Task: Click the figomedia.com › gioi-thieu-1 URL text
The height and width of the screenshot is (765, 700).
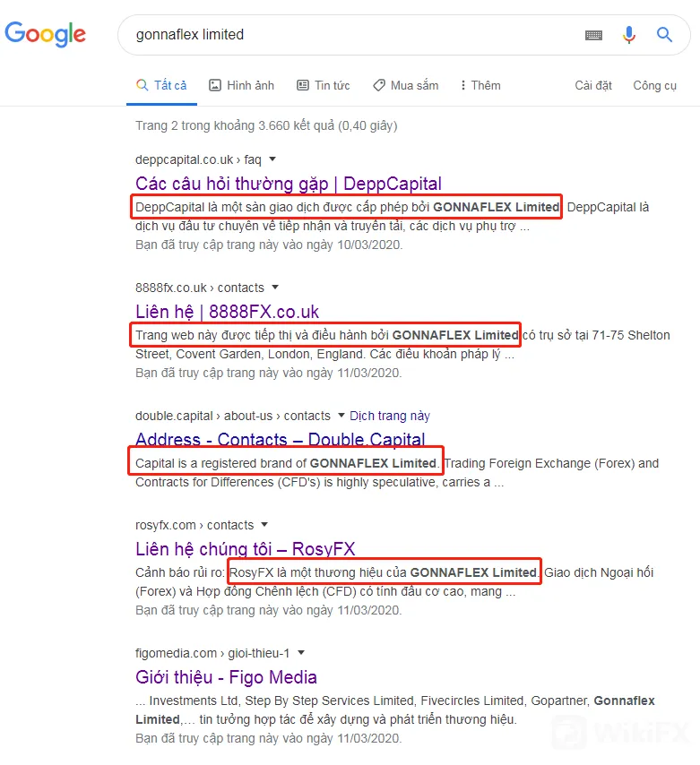Action: [x=212, y=653]
